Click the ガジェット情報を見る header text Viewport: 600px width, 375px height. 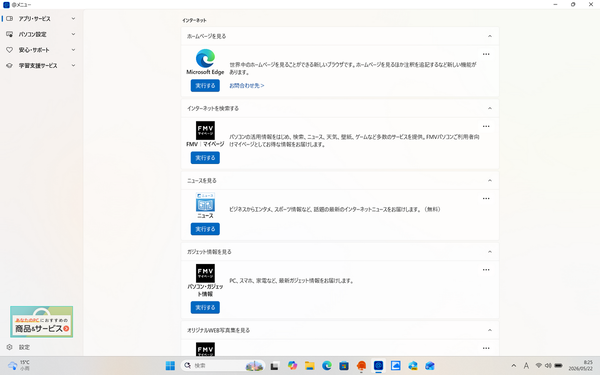pyautogui.click(x=209, y=252)
